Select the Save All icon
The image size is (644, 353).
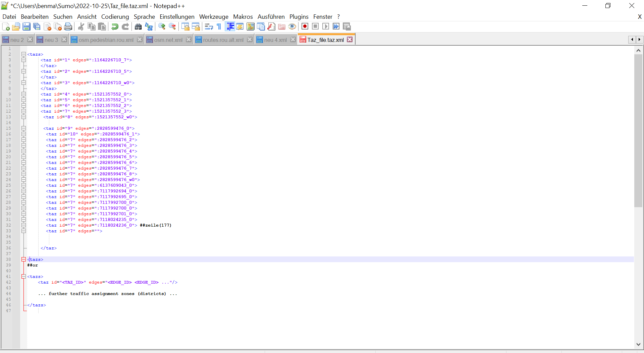click(37, 26)
